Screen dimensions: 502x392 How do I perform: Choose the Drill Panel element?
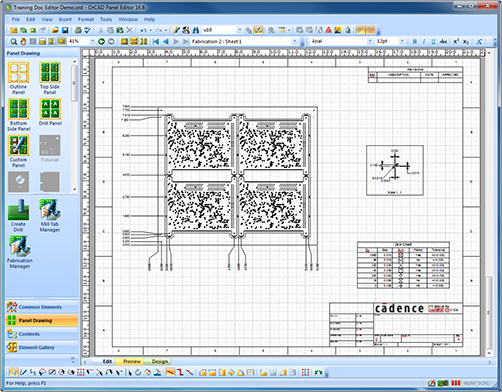pos(50,112)
